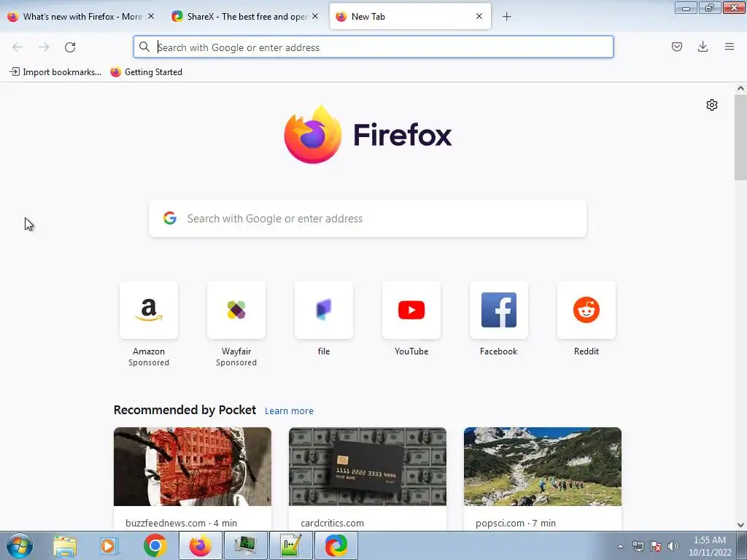
Task: Open Windows Explorer from taskbar
Action: coord(65,545)
